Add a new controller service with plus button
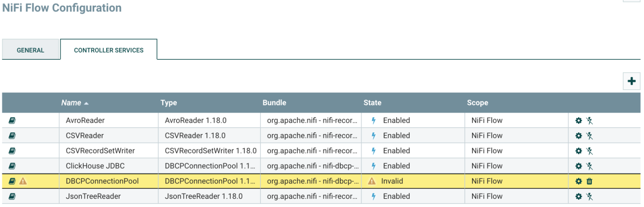The width and height of the screenshot is (644, 207). [631, 81]
